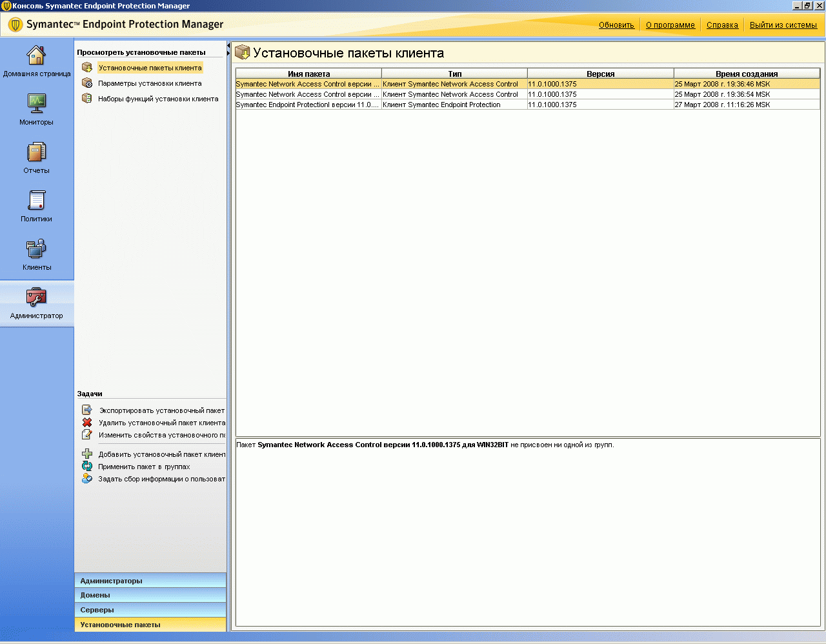This screenshot has height=644, width=826.
Task: Click the green plus Добавить пакет icon
Action: [87, 454]
